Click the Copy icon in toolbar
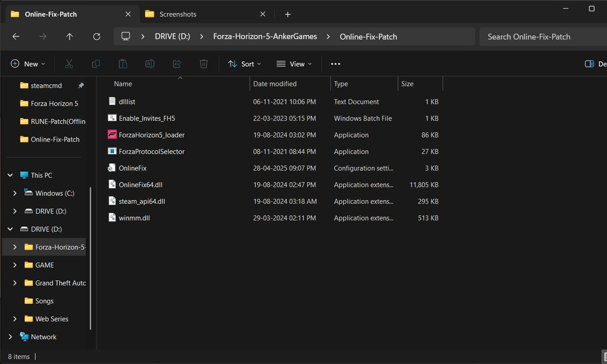 point(96,64)
